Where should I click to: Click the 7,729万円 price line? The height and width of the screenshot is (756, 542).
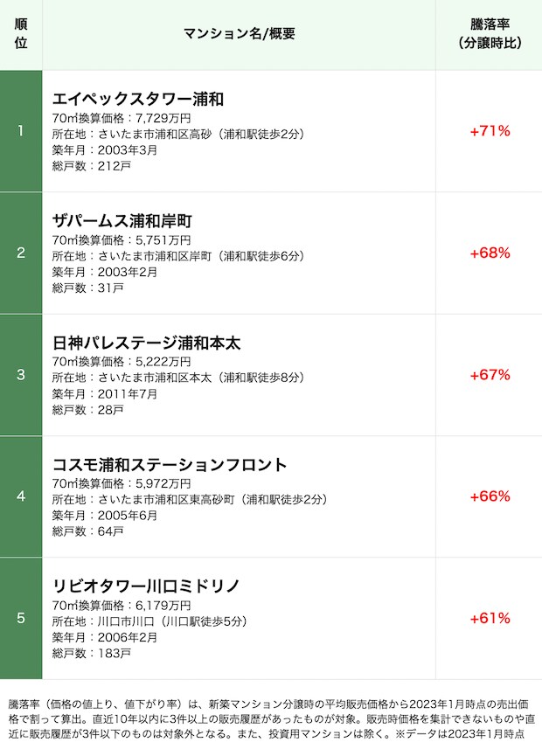pyautogui.click(x=122, y=118)
